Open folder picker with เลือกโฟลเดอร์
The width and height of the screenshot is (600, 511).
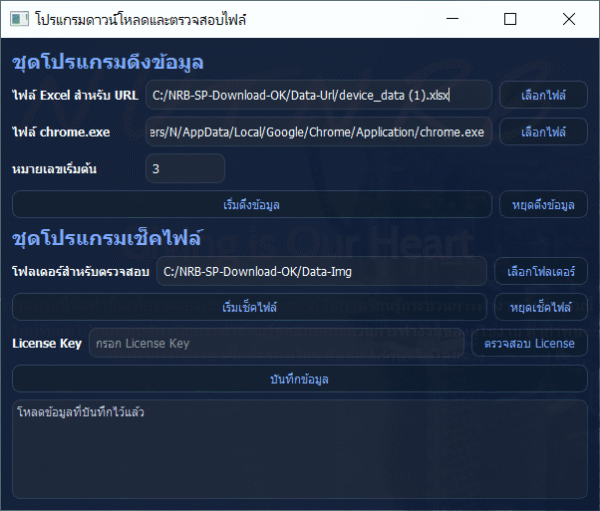coord(541,271)
